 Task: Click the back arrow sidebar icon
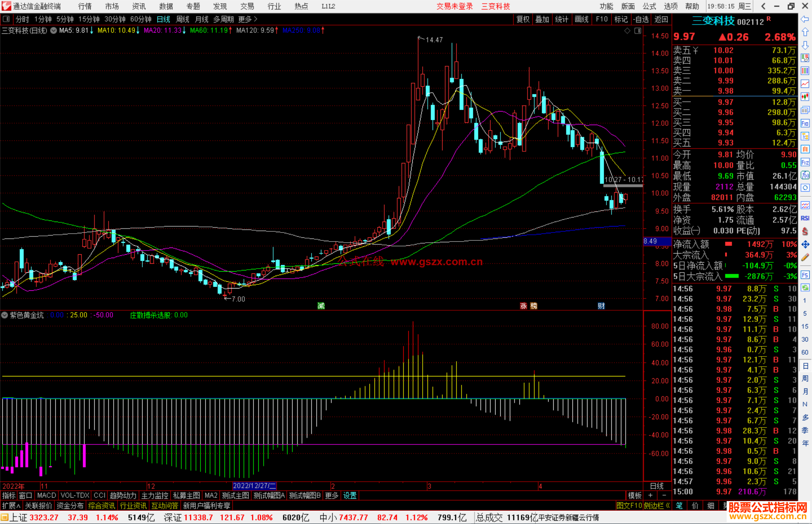[805, 19]
